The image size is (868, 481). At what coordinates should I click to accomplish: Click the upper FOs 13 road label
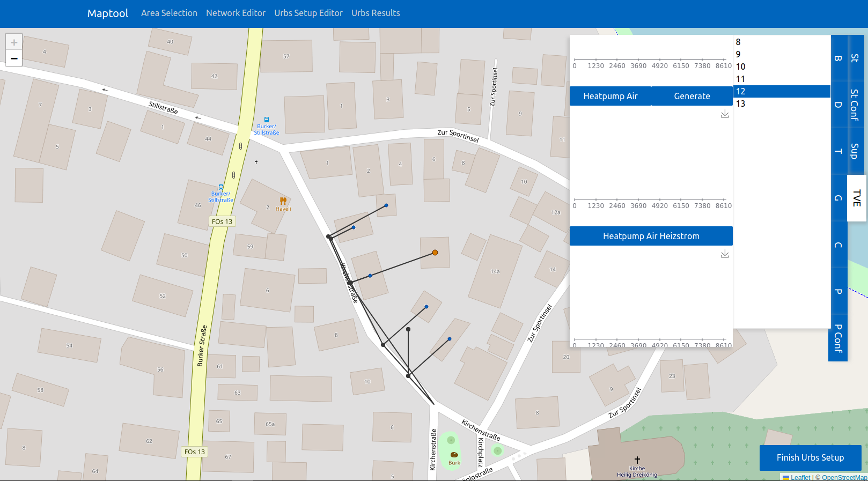[222, 221]
